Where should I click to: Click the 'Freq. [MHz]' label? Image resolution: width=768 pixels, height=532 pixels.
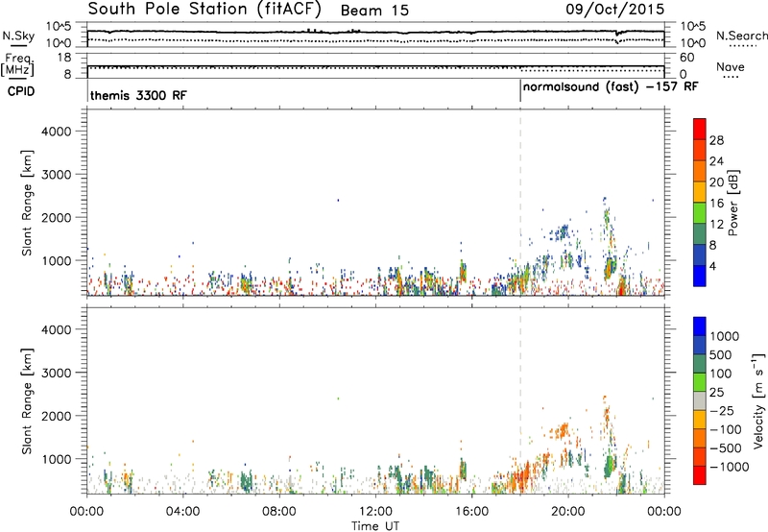pyautogui.click(x=17, y=64)
